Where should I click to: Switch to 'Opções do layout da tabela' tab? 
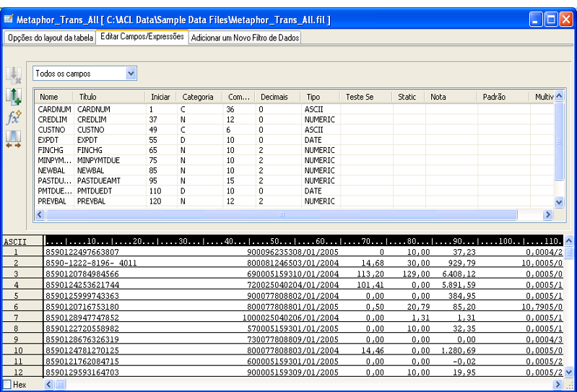[49, 37]
